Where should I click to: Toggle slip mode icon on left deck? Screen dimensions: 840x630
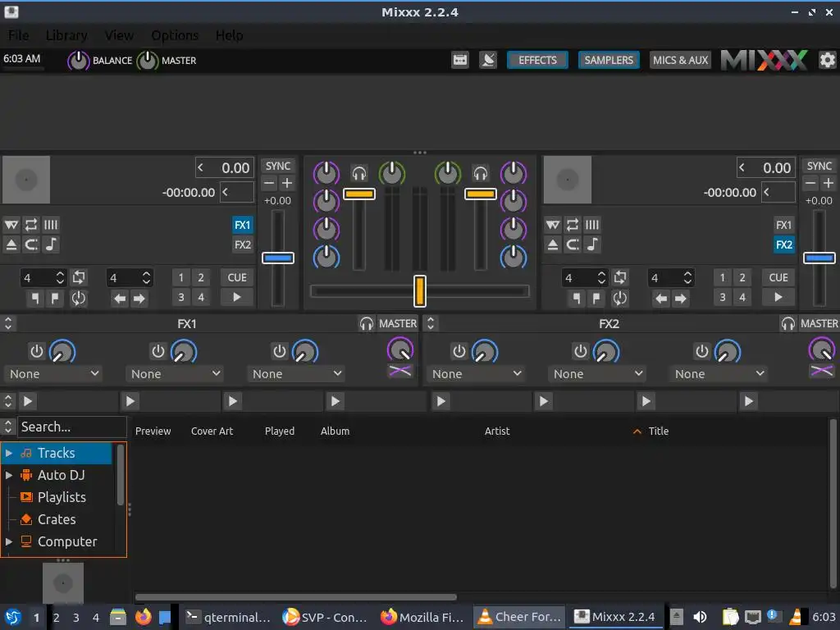[11, 225]
